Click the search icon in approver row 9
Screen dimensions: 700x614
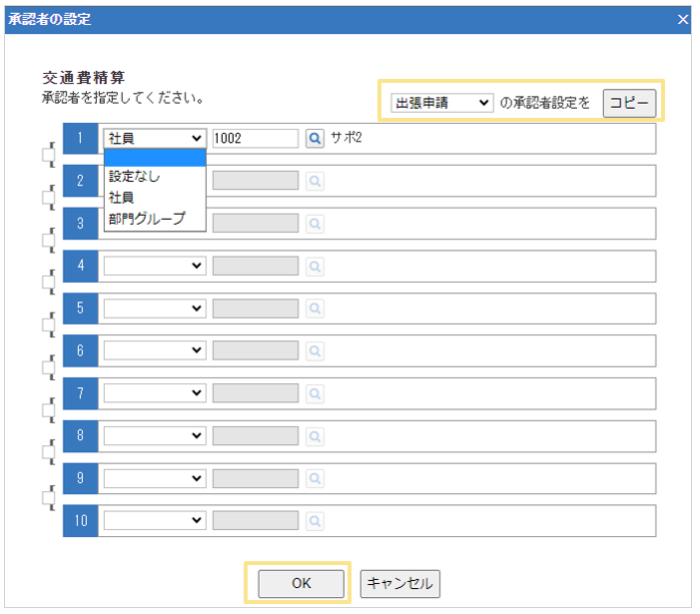[x=315, y=478]
